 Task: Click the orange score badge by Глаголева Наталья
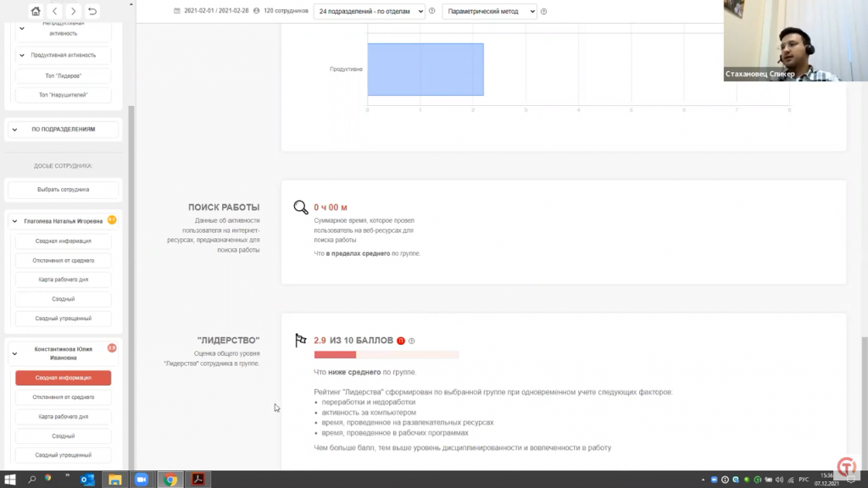tap(112, 219)
